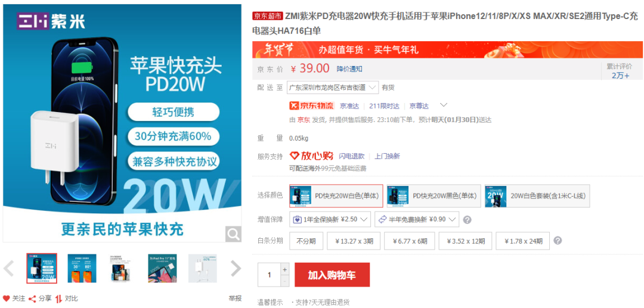Click the 0.05kg weight value
Image resolution: width=644 pixels, height=308 pixels.
coord(299,138)
